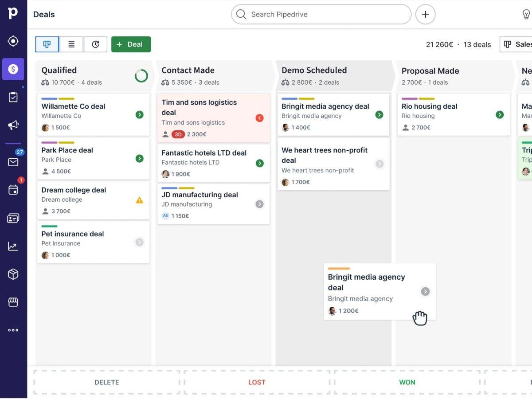
Task: Open Dream college deal title
Action: tap(74, 190)
